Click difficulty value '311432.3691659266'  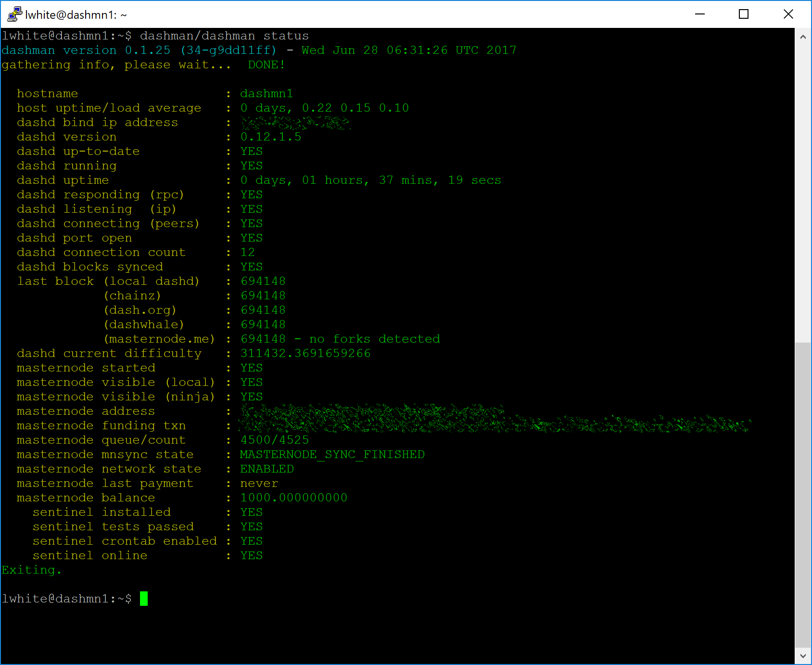[305, 354]
